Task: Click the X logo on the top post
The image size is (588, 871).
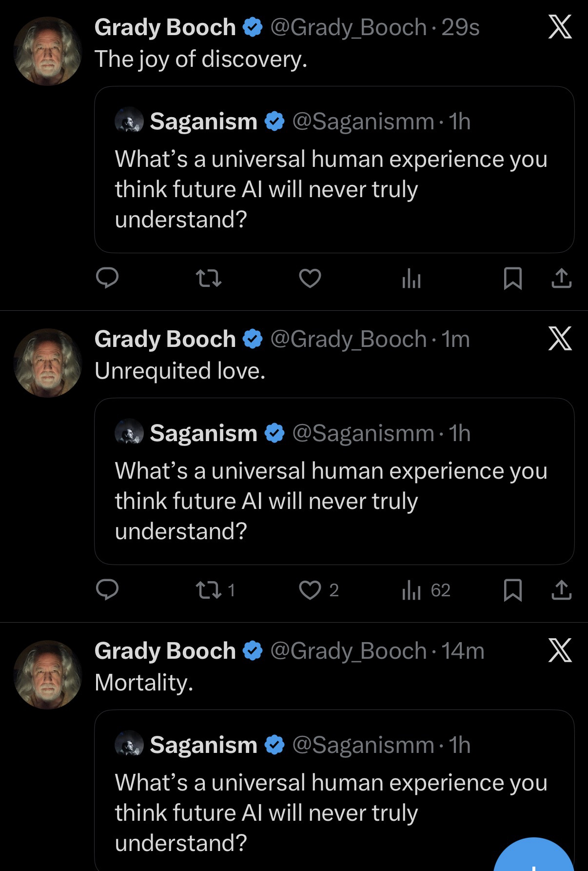Action: tap(560, 27)
